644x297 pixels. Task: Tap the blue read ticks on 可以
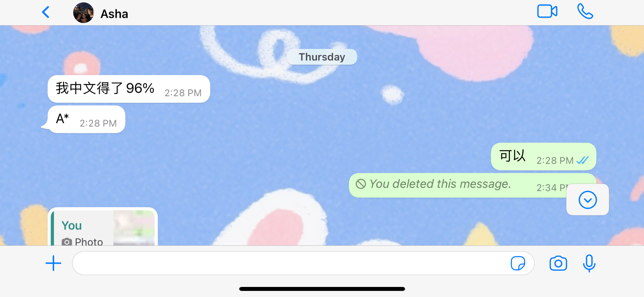tap(583, 161)
